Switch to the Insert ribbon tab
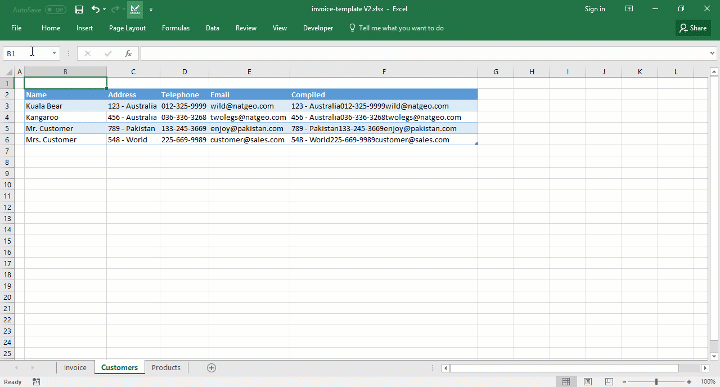Image resolution: width=720 pixels, height=387 pixels. pyautogui.click(x=84, y=28)
